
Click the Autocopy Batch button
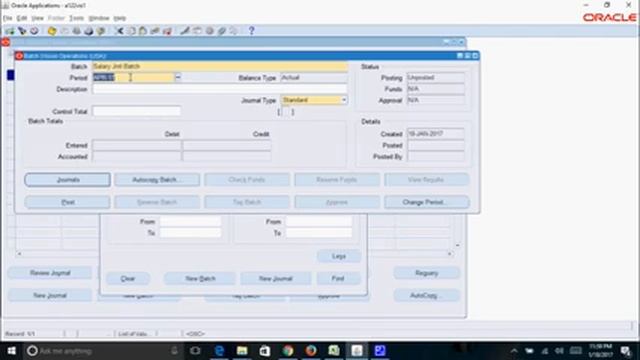click(157, 180)
